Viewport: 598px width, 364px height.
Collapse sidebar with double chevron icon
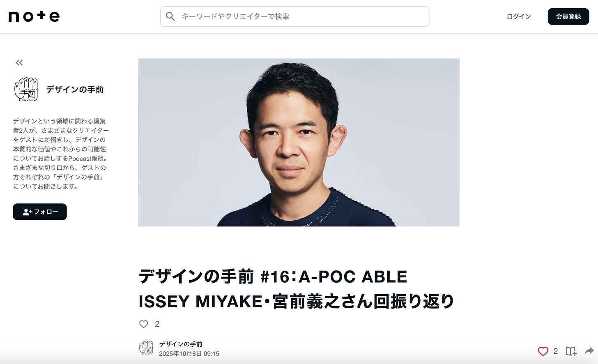coord(19,63)
